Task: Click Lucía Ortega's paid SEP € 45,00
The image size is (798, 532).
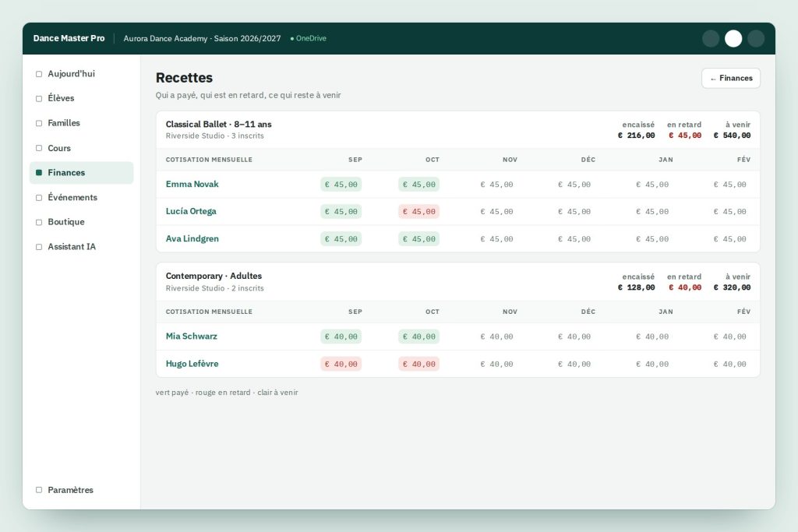Action: pyautogui.click(x=341, y=212)
